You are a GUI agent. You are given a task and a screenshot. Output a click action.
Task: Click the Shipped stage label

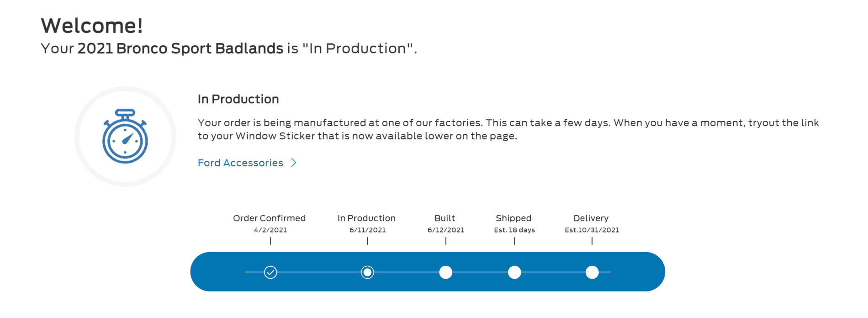tap(513, 218)
